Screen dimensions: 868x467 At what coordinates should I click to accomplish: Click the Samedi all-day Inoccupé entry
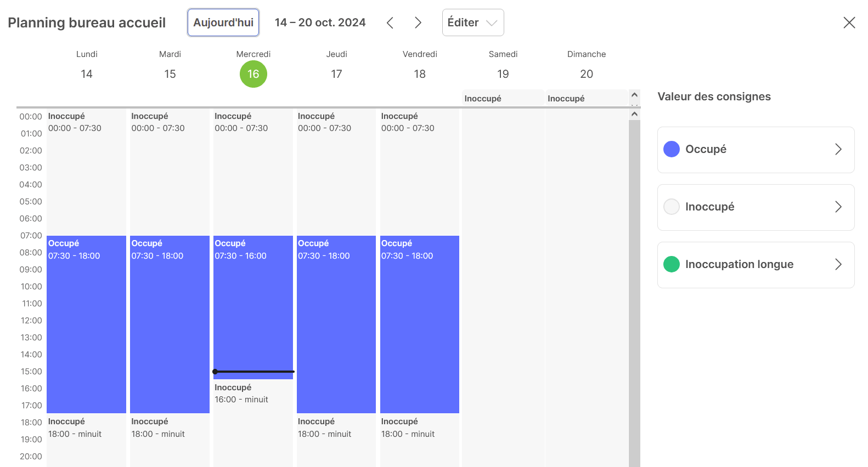(x=503, y=99)
